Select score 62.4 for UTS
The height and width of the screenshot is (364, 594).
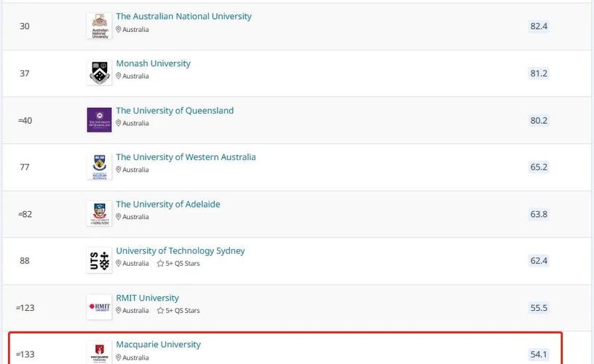pyautogui.click(x=539, y=261)
